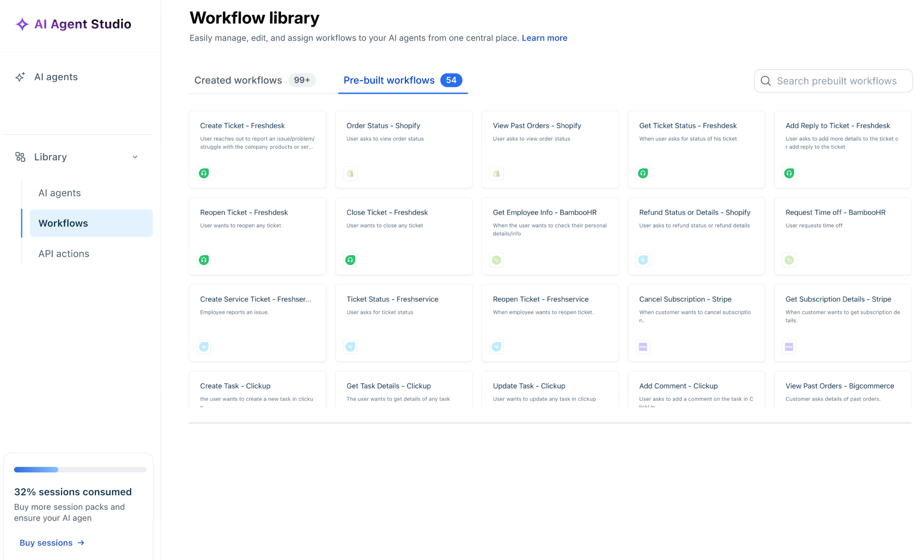Collapse the Library section chevron

pyautogui.click(x=135, y=157)
